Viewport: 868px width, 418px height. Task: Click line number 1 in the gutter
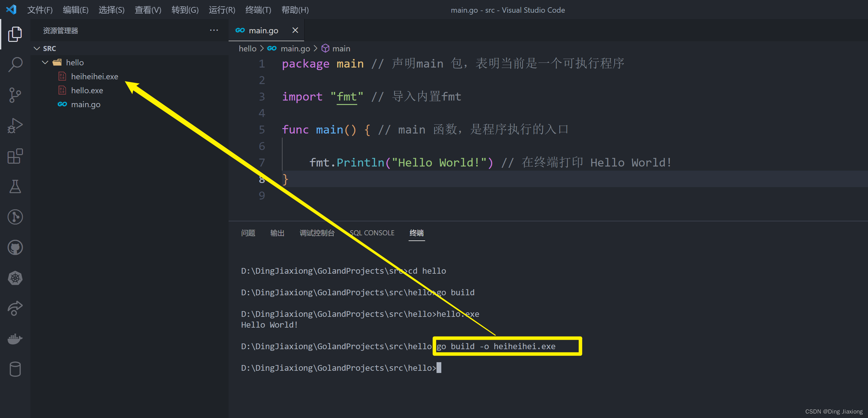[x=262, y=64]
